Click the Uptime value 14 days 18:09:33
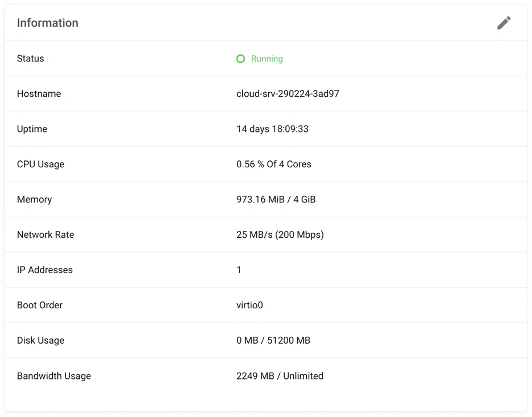Viewport: 532px width, 417px height. click(272, 129)
